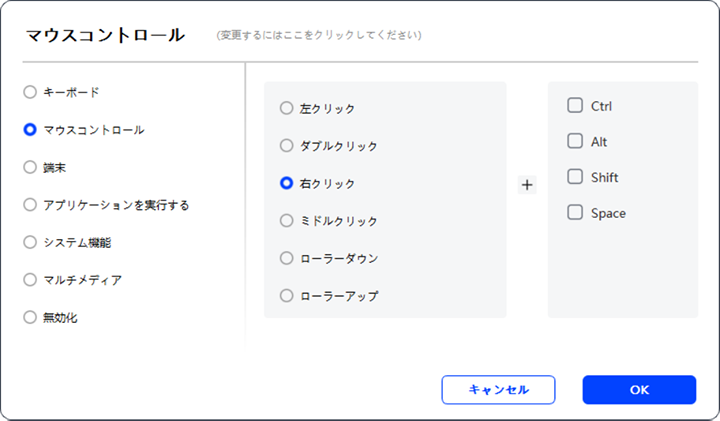This screenshot has height=421, width=720.
Task: Choose ミドルクリック mouse action
Action: [287, 221]
